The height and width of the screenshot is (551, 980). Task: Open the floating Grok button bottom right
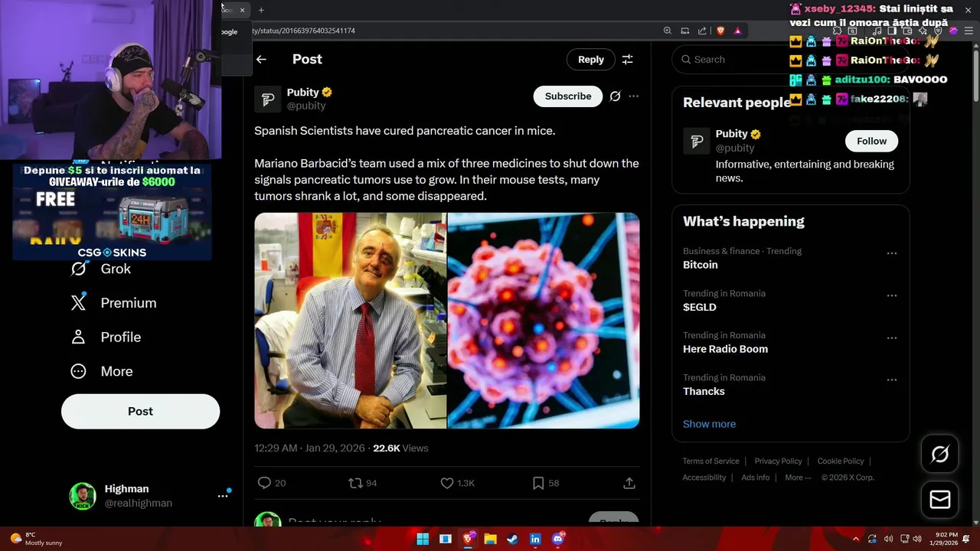pos(939,455)
